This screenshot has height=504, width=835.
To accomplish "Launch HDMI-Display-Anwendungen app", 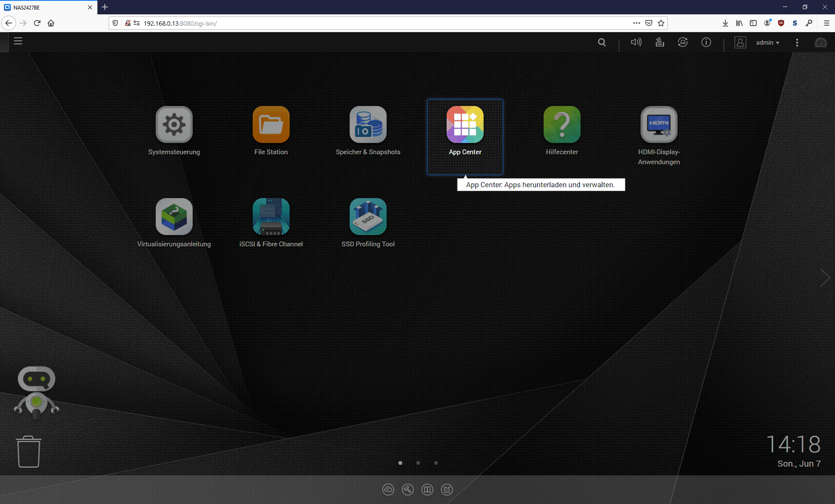I will pyautogui.click(x=659, y=125).
